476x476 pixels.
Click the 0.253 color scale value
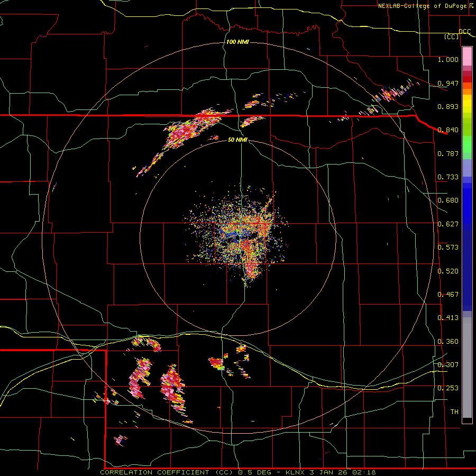pos(448,388)
